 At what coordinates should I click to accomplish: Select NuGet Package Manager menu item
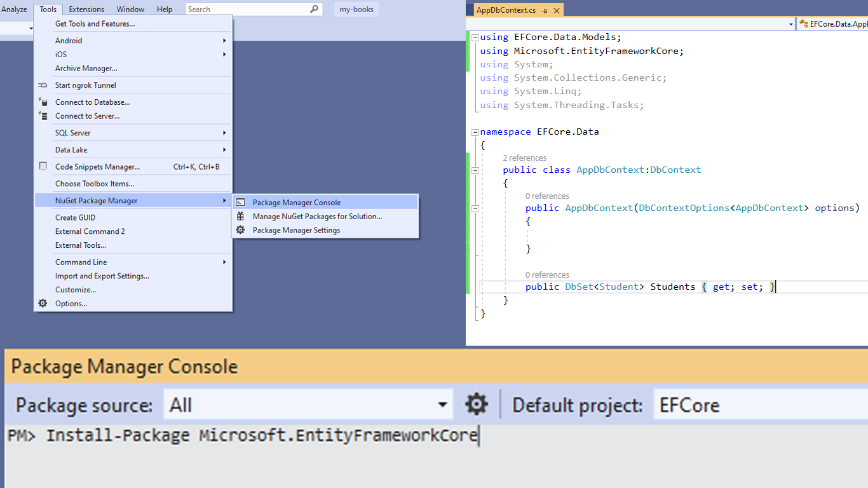(x=133, y=200)
